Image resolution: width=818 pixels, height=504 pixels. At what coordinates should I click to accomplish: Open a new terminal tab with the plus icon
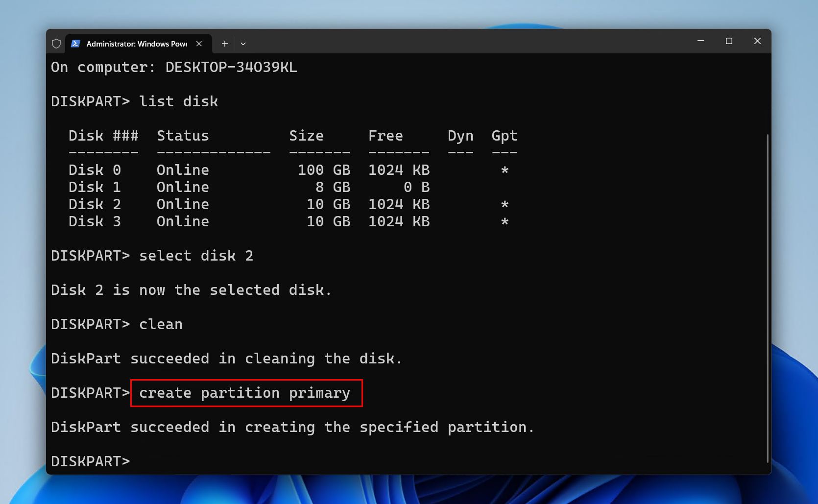(224, 44)
